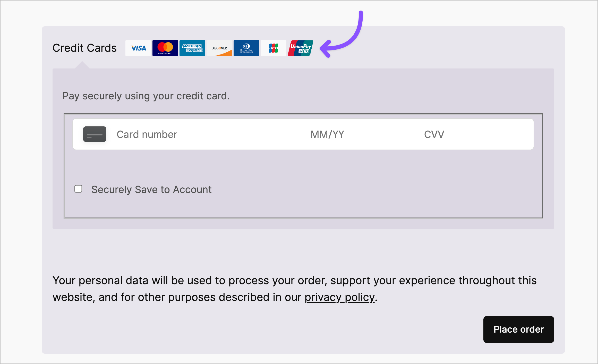Click the gray credit card glyph

click(x=95, y=134)
